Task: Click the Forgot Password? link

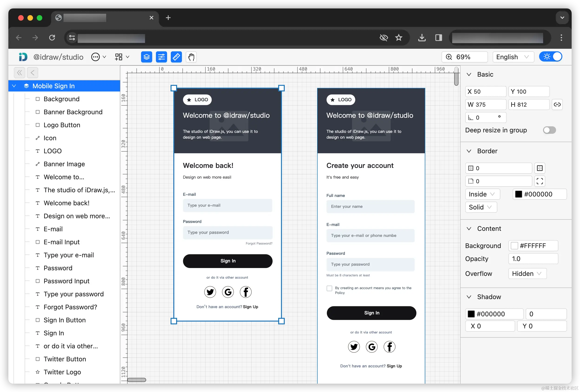Action: 259,243
